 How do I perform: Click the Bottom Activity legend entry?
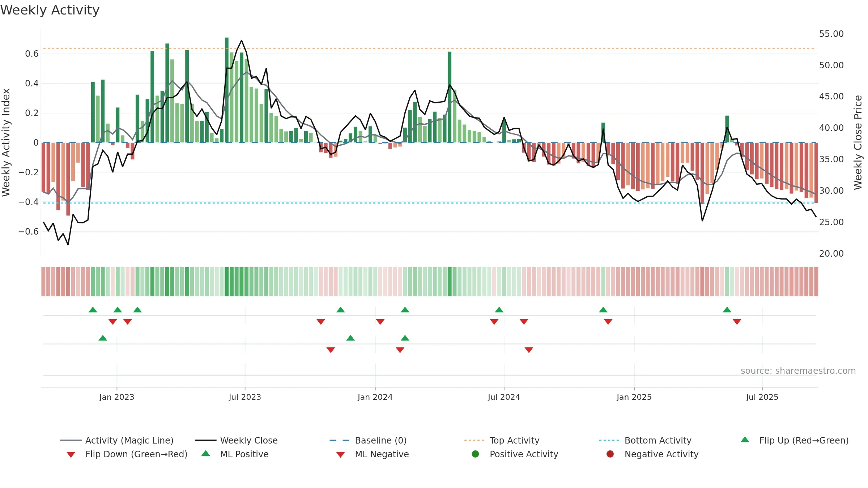pos(645,440)
